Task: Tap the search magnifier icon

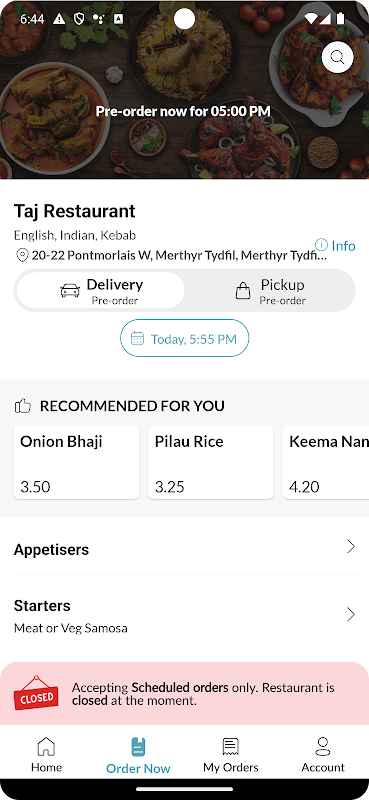Action: pos(337,57)
